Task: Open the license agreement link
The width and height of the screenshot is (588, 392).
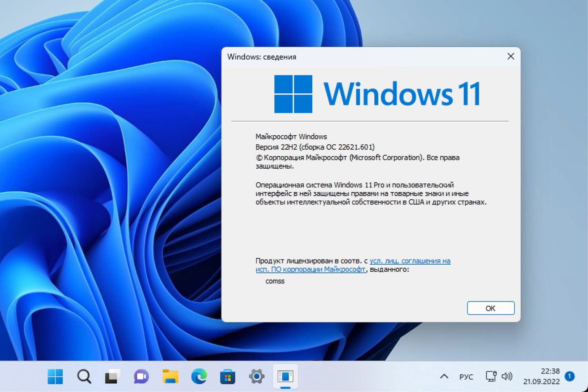Action: (410, 261)
